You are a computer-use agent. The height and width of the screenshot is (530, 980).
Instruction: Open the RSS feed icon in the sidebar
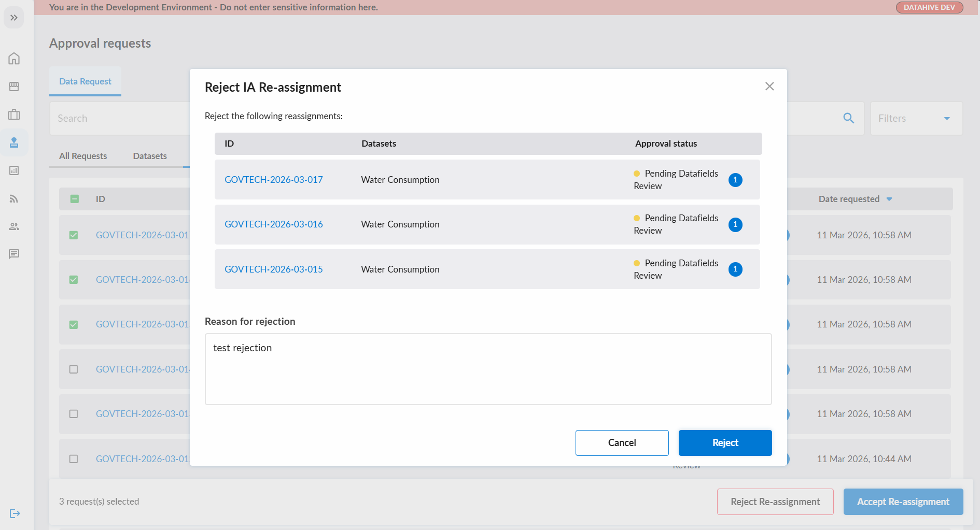tap(14, 198)
